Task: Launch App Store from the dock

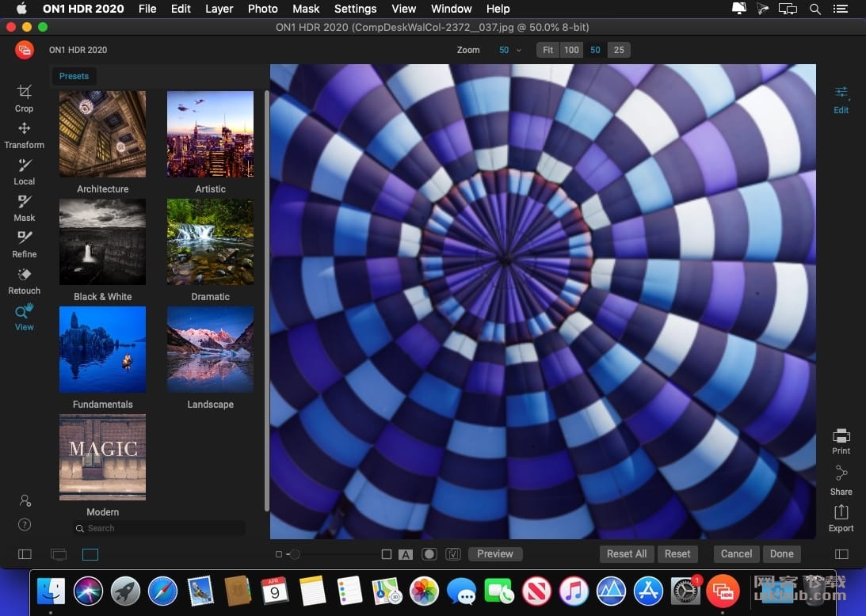Action: click(x=648, y=591)
